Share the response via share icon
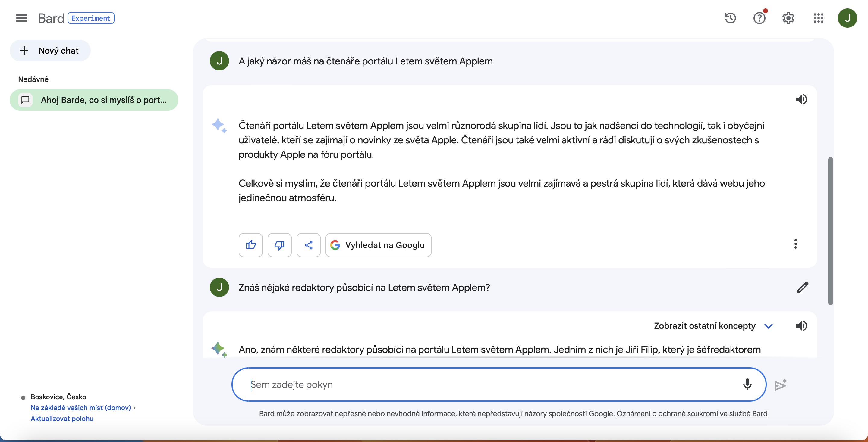Viewport: 868px width, 442px height. point(308,245)
